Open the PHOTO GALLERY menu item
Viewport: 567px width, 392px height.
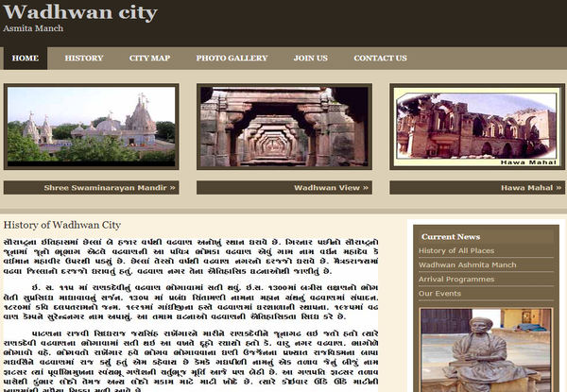click(232, 59)
